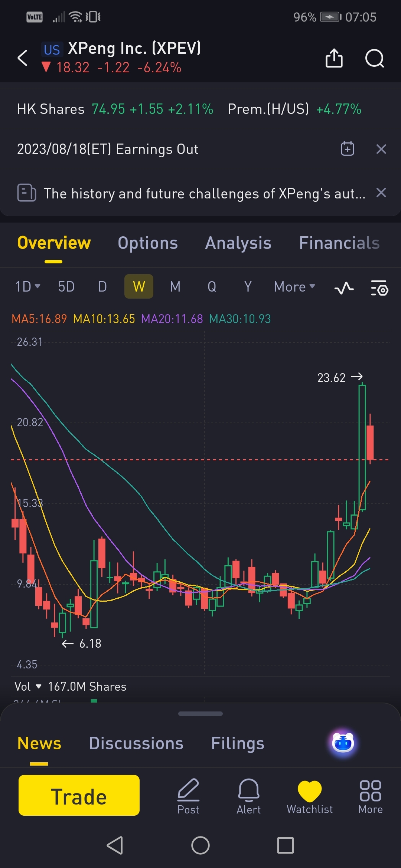Open the Discussions tab

(x=136, y=743)
